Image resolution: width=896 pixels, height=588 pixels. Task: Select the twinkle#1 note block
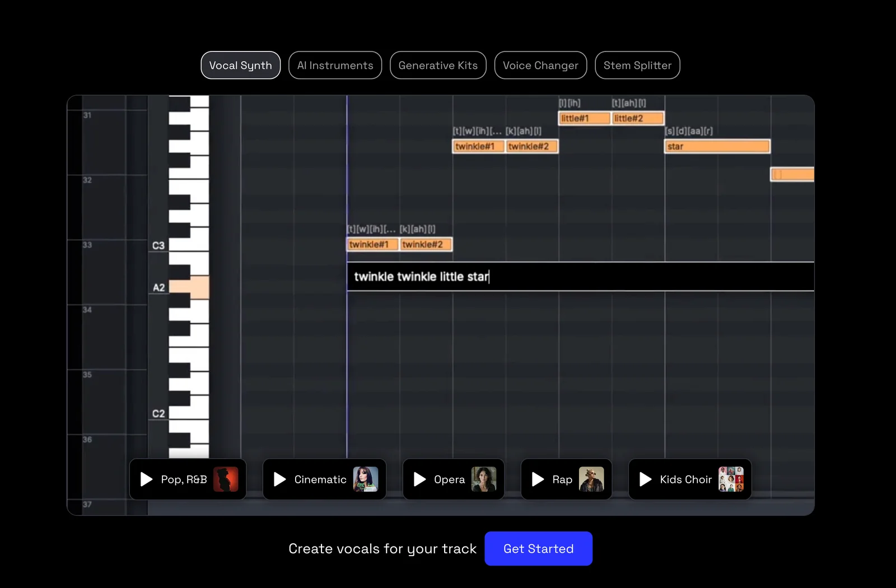pyautogui.click(x=372, y=244)
